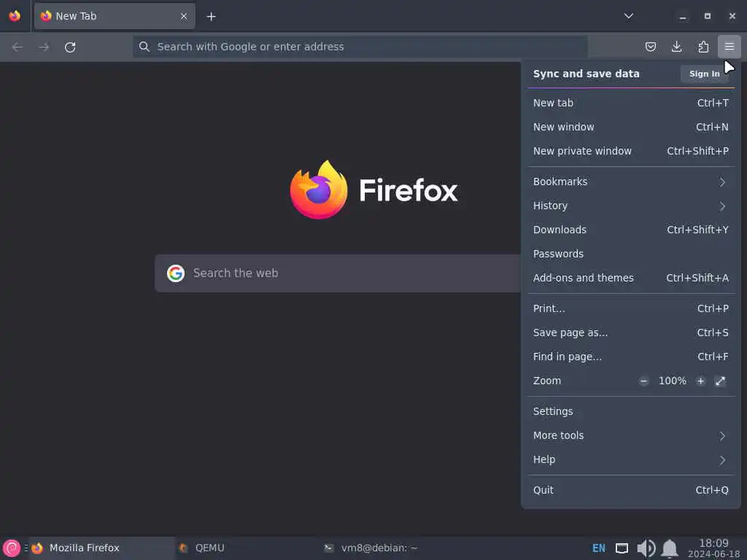Open the Firefox View icon
Screen dimensions: 747x560
click(15, 16)
